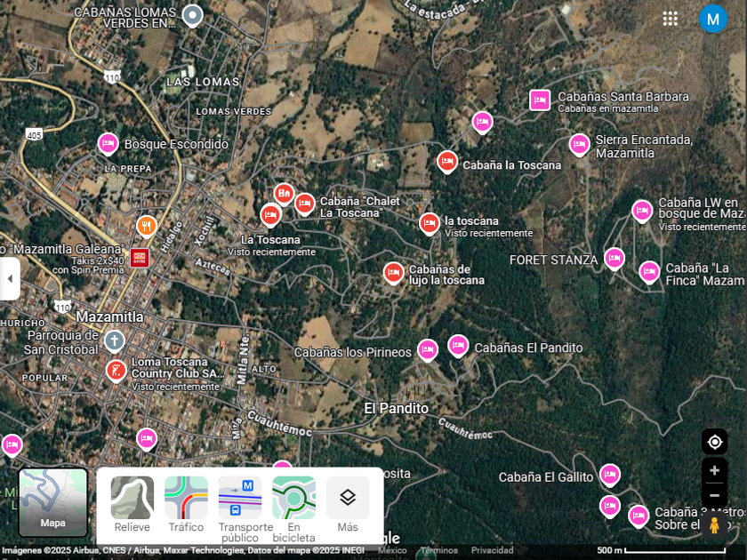Image resolution: width=747 pixels, height=560 pixels.
Task: Open the account avatar M
Action: click(712, 19)
